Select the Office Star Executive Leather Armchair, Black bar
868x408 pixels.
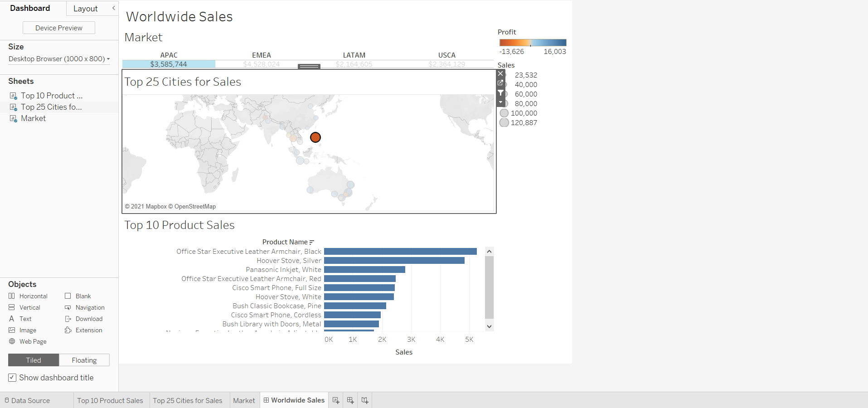[x=400, y=252]
